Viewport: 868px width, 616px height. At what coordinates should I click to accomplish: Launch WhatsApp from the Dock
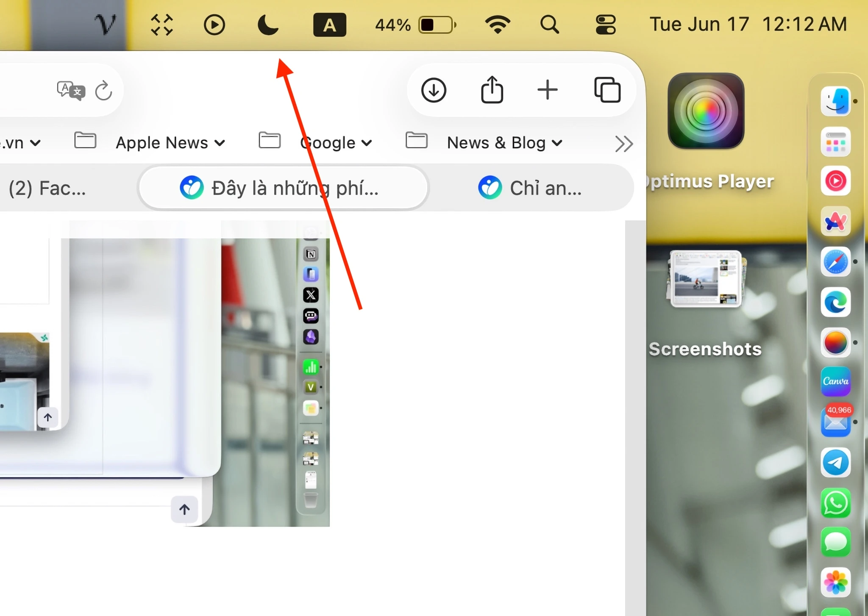(835, 503)
